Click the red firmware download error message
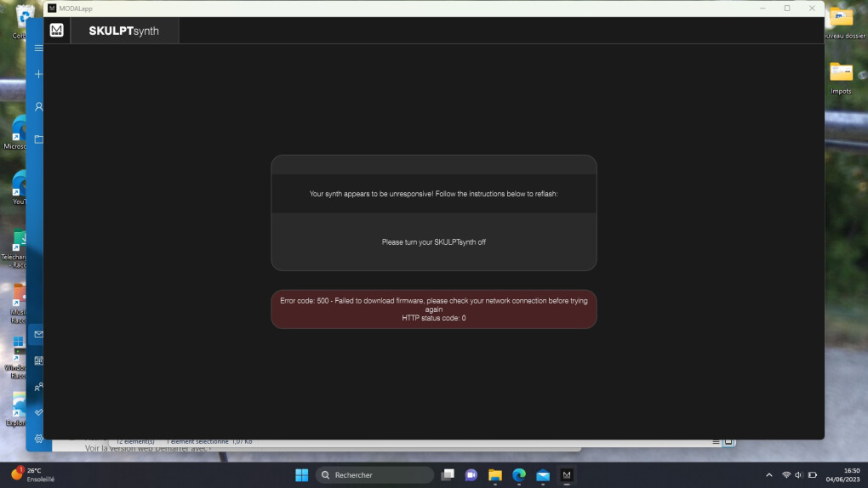Viewport: 868px width, 488px height. 433,309
